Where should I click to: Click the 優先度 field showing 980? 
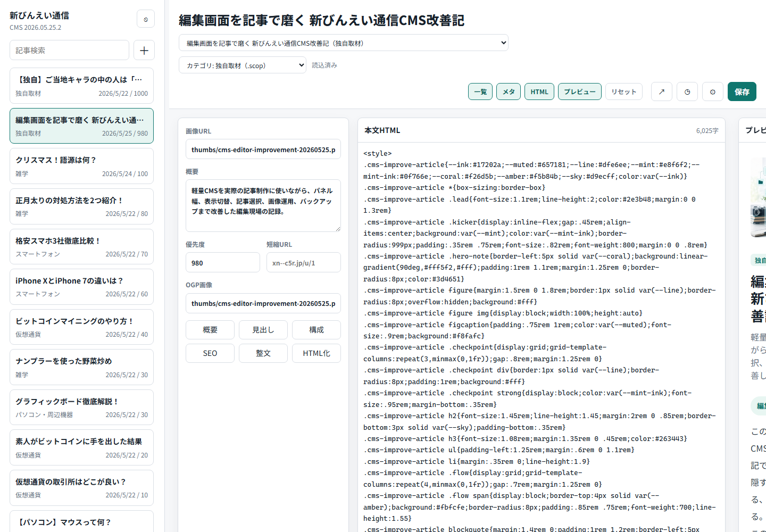pyautogui.click(x=223, y=263)
